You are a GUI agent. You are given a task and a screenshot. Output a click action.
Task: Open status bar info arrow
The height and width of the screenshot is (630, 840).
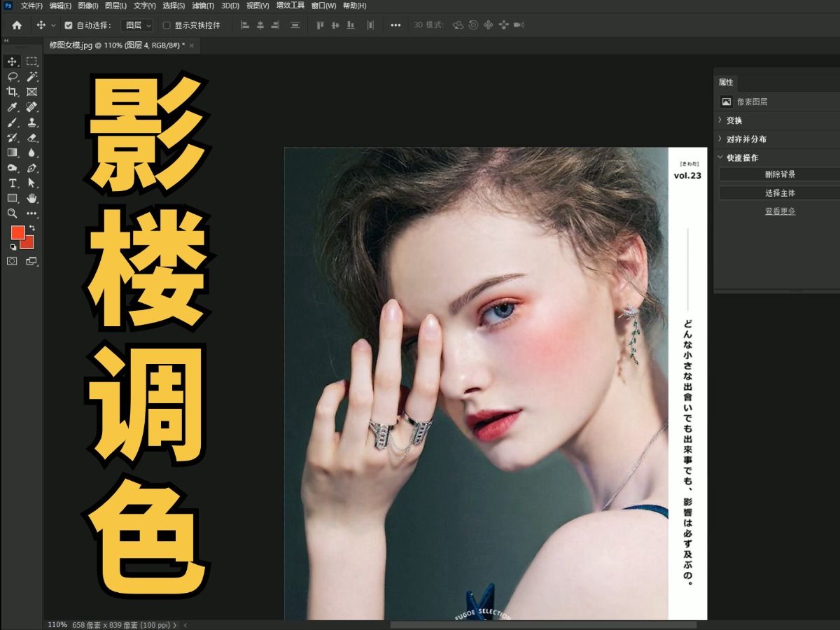[175, 624]
